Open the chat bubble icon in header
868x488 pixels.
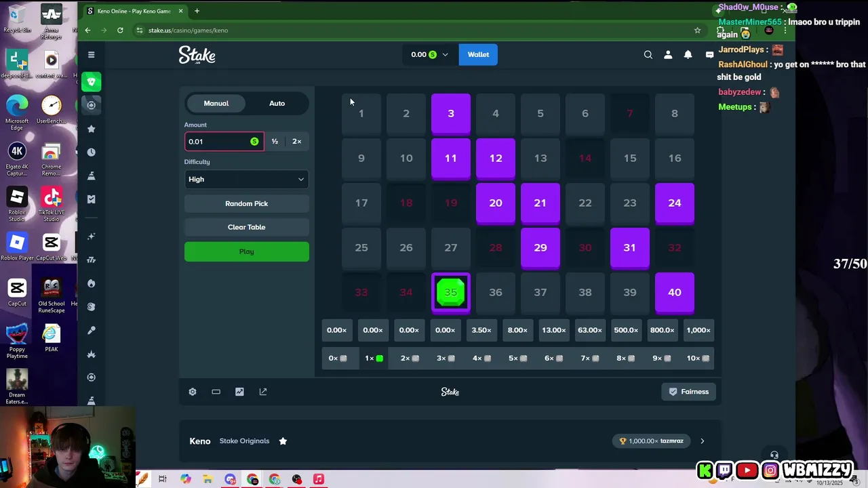click(709, 55)
